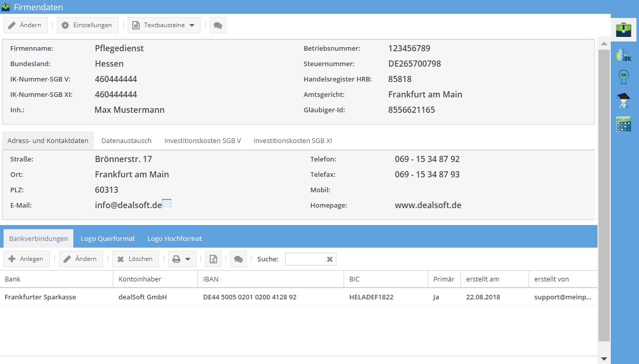
Task: Click the Excel export icon
Action: (213, 259)
